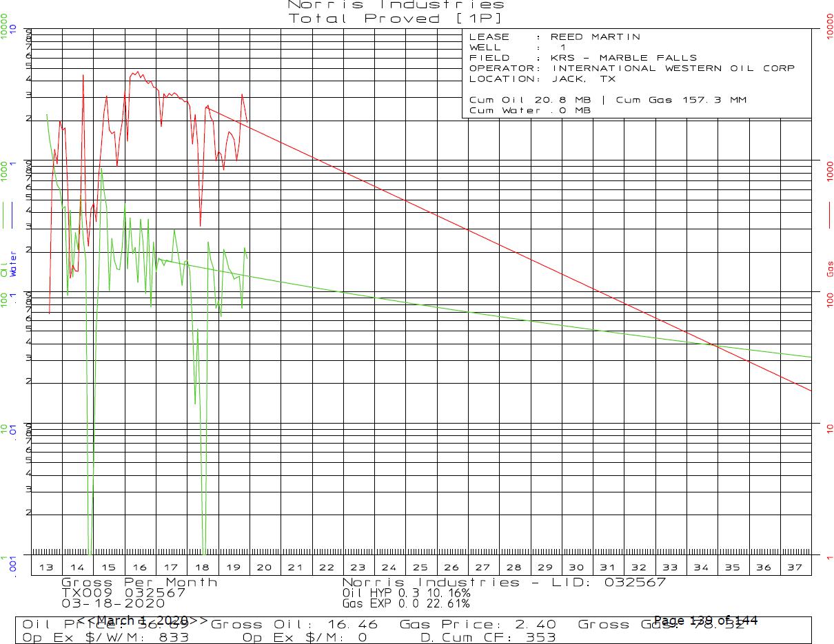The image size is (834, 644).
Task: Click the 'Oil HYP 0.3 10.16%' decline text
Action: point(406,592)
